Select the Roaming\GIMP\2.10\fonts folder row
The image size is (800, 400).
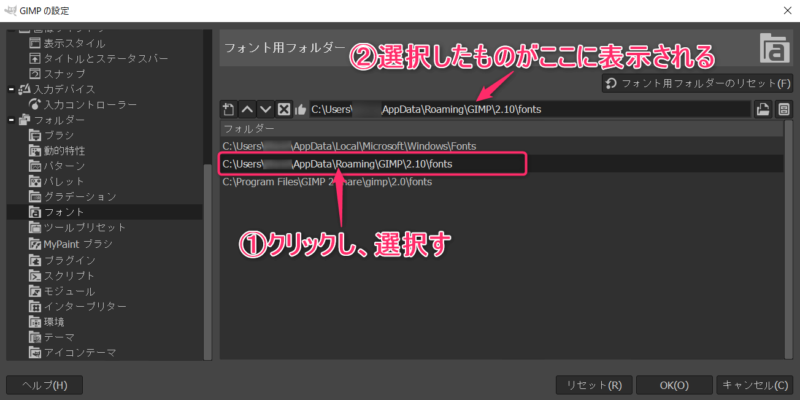click(502, 164)
